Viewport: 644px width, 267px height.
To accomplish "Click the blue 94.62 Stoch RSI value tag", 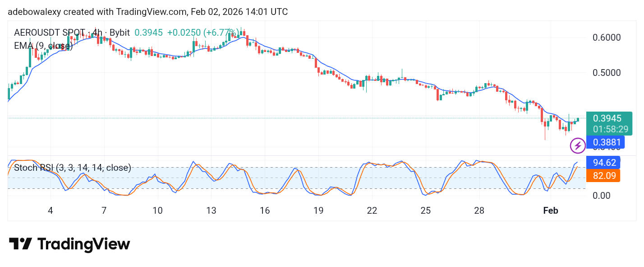I will pos(604,163).
